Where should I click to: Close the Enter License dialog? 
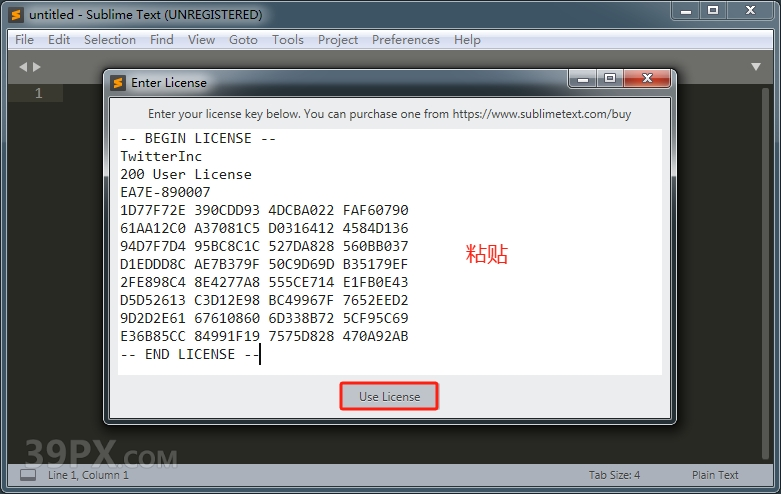pos(647,78)
